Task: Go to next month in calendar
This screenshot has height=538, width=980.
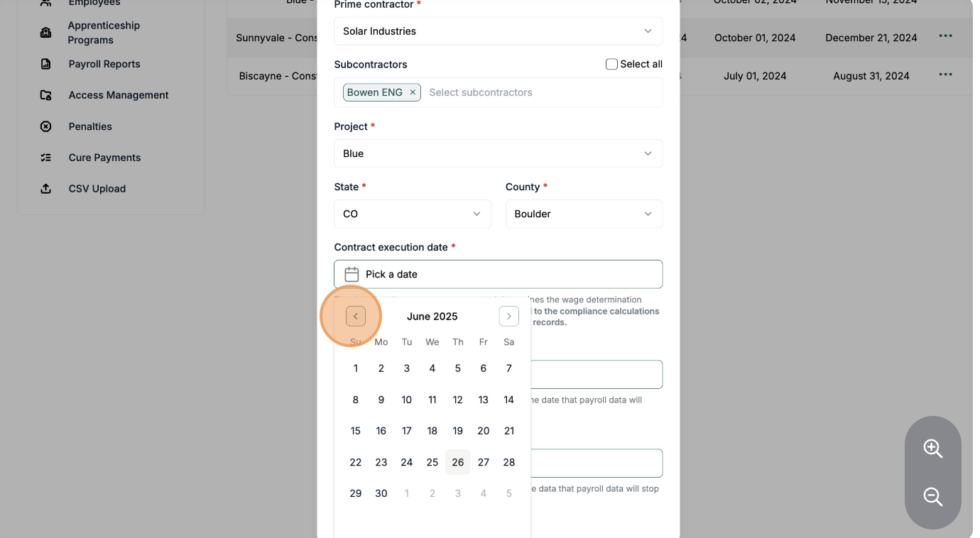Action: [508, 317]
